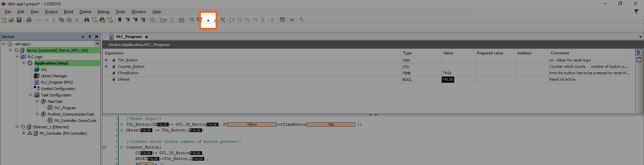Expand the TOn_Button variable row
644x165 pixels.
[106, 60]
